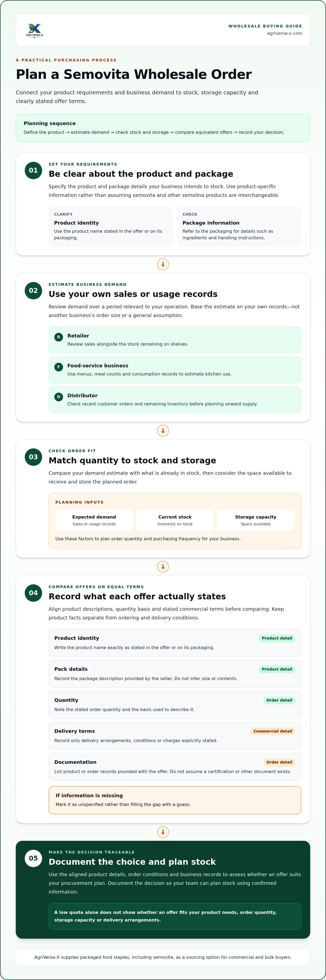Click the Retailer R circle icon
The image size is (326, 980).
[58, 337]
